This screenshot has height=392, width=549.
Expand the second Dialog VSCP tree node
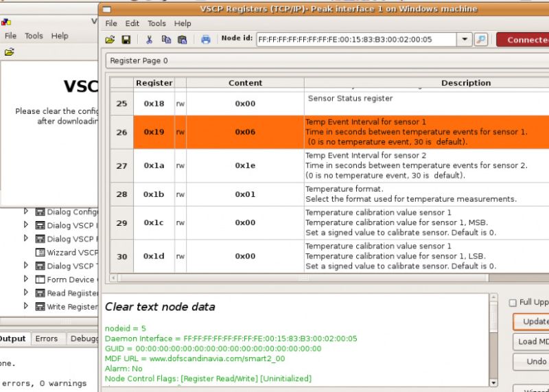pos(25,238)
